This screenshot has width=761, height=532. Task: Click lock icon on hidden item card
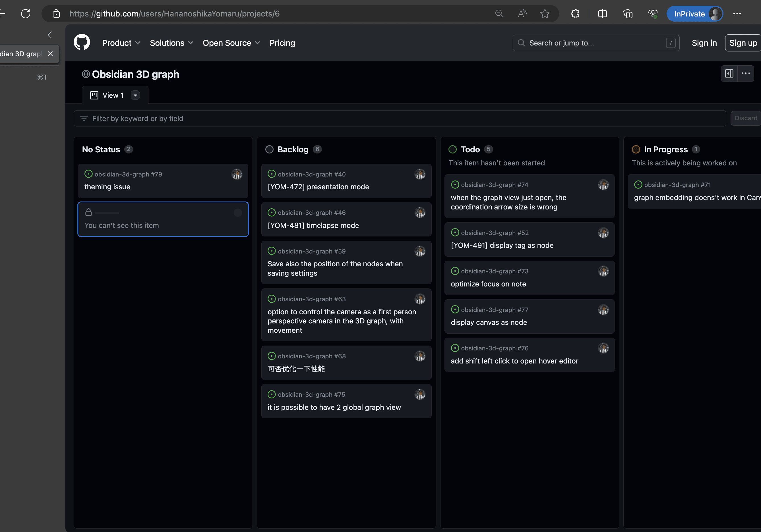pos(88,212)
